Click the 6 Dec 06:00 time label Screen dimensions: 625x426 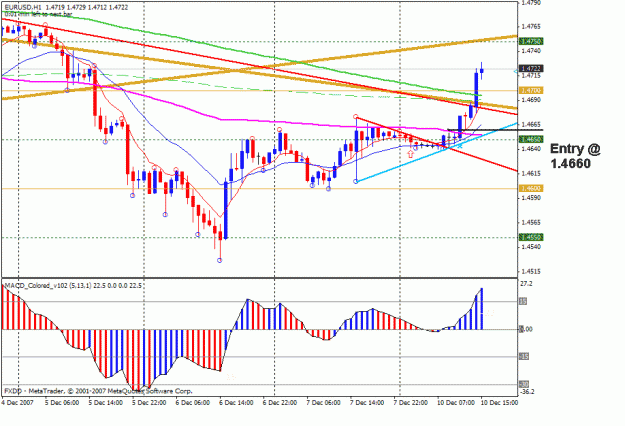click(193, 402)
